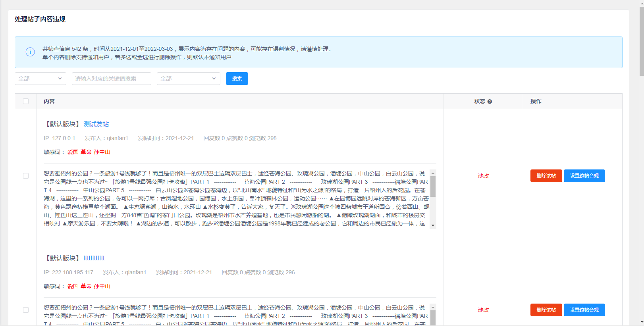Click scroll-up arrow of second post content box
Image resolution: width=644 pixels, height=327 pixels.
click(x=433, y=307)
